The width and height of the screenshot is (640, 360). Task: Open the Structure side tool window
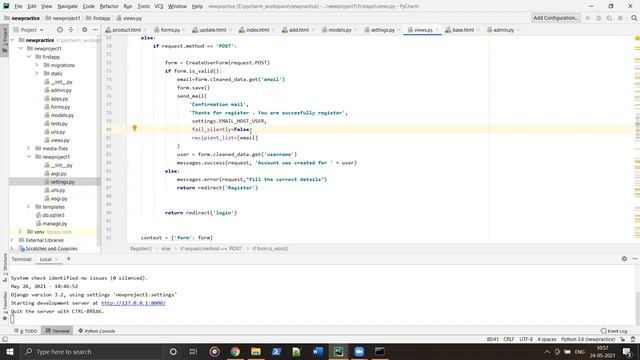tap(5, 268)
